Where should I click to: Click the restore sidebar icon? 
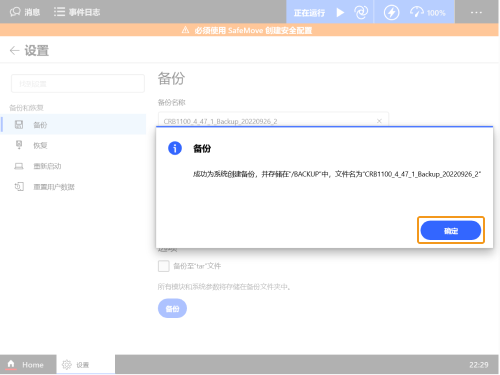(19, 145)
